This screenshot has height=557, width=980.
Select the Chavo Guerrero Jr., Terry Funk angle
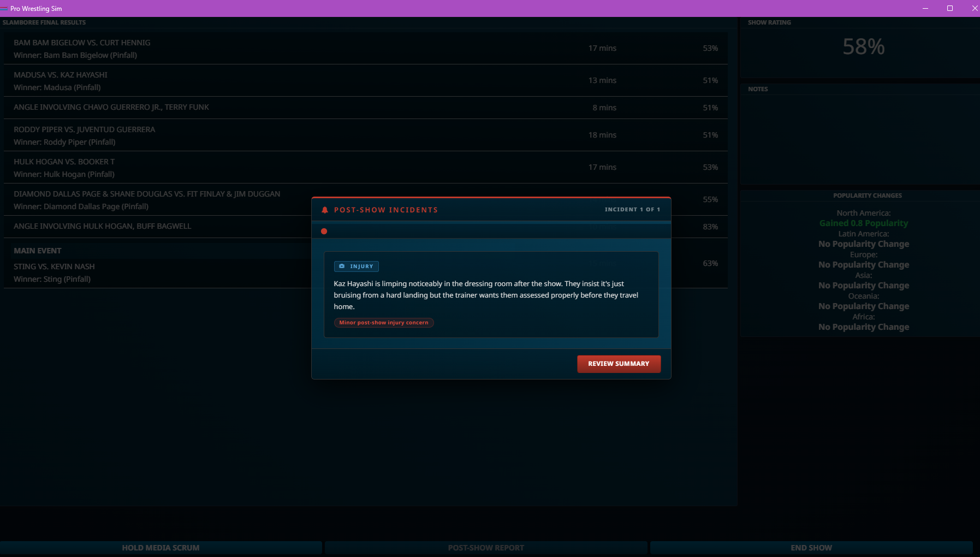(366, 108)
